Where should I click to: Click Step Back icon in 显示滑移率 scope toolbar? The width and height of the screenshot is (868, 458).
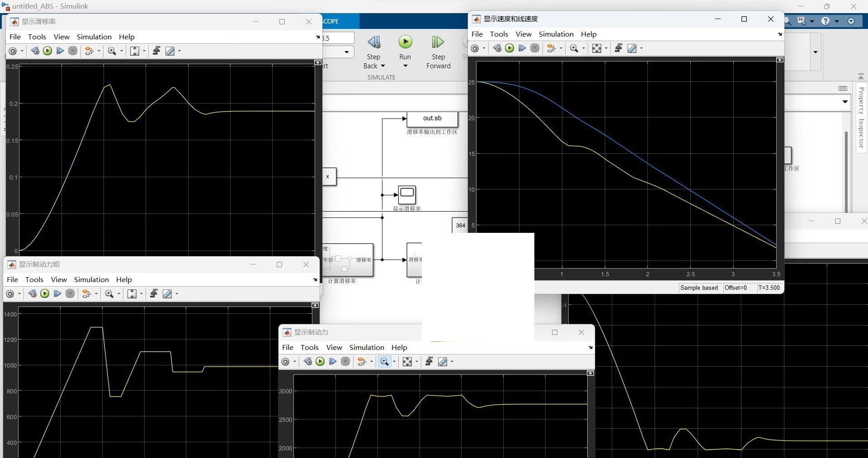point(35,51)
